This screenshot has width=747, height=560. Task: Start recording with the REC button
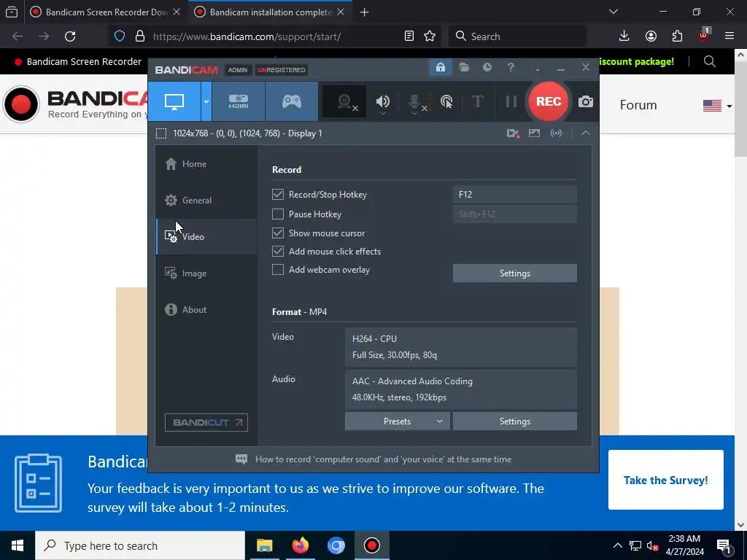(549, 101)
